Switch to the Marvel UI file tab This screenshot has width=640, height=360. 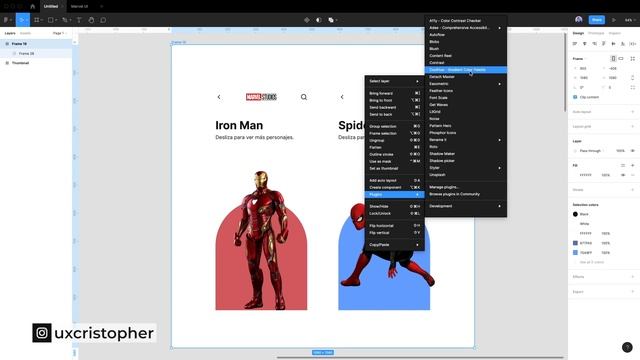coord(79,6)
